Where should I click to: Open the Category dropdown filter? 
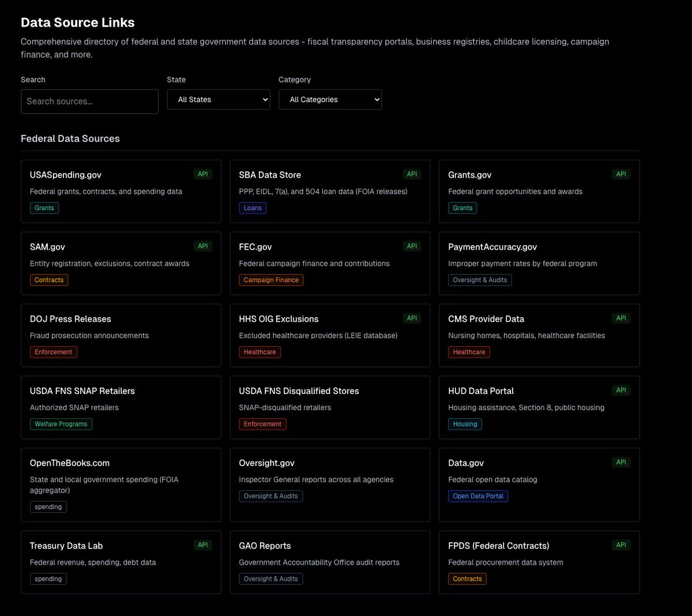pyautogui.click(x=330, y=99)
